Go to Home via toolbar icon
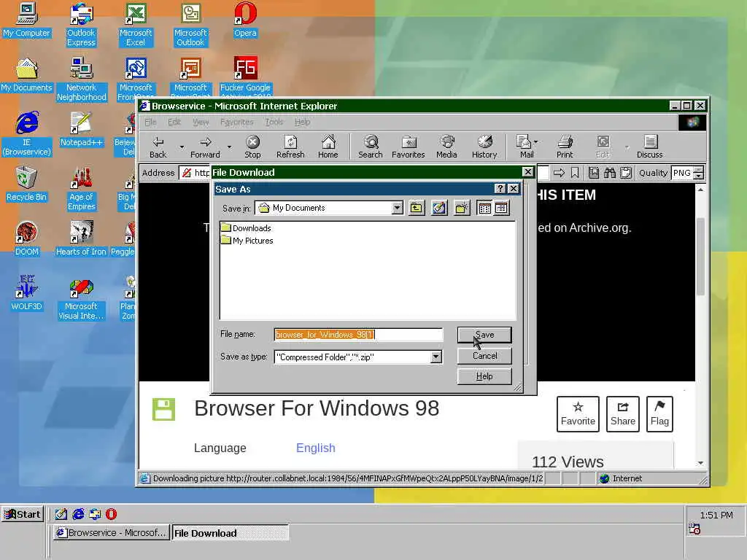Image resolution: width=747 pixels, height=560 pixels. (328, 147)
